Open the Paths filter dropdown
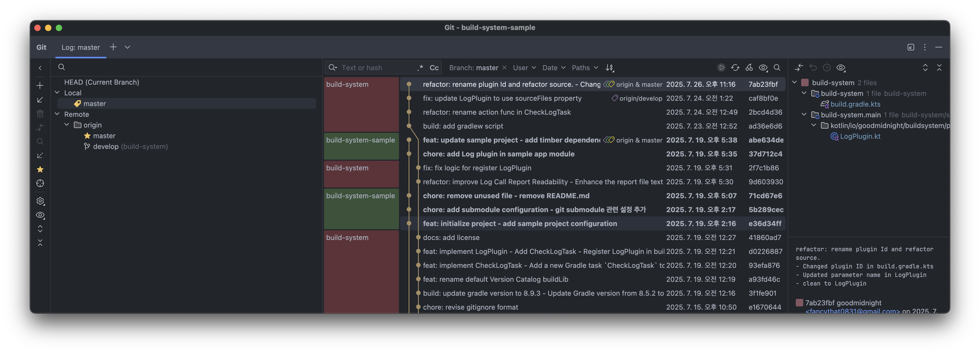980x353 pixels. pyautogui.click(x=585, y=68)
